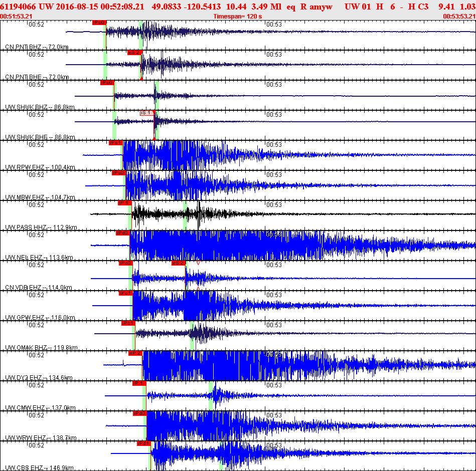The width and height of the screenshot is (476, 471).
Task: Click the iPc1 pick flag on UW.RPW EHZ
Action: click(x=116, y=143)
